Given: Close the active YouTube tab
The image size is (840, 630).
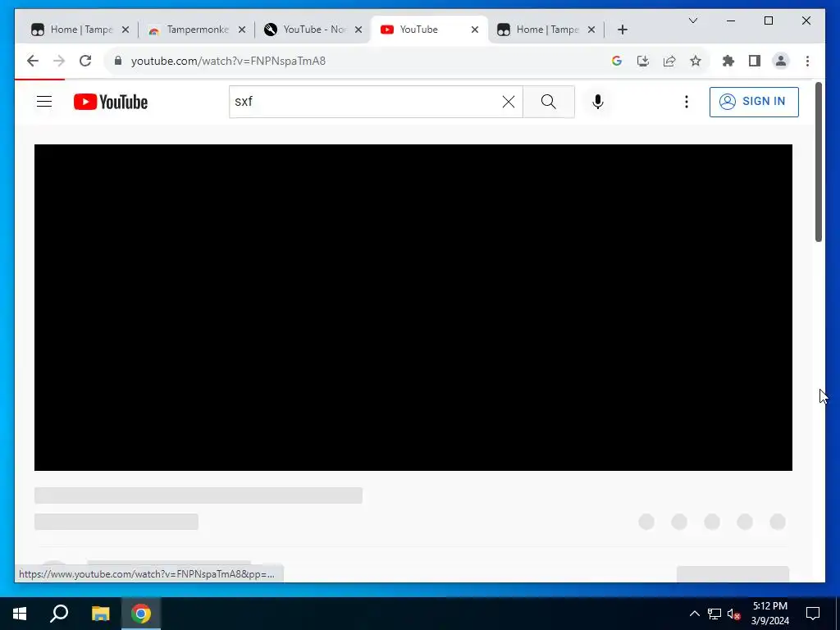Looking at the screenshot, I should click(x=475, y=30).
